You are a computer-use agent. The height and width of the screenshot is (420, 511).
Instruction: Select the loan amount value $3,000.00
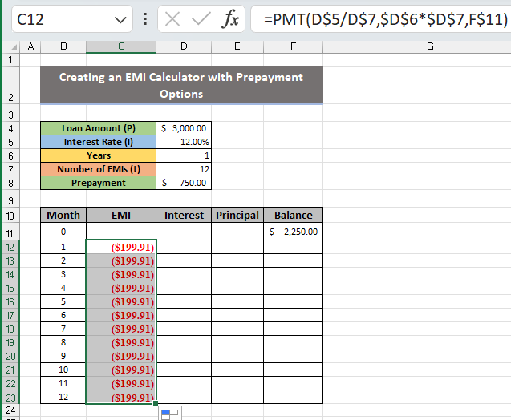184,128
